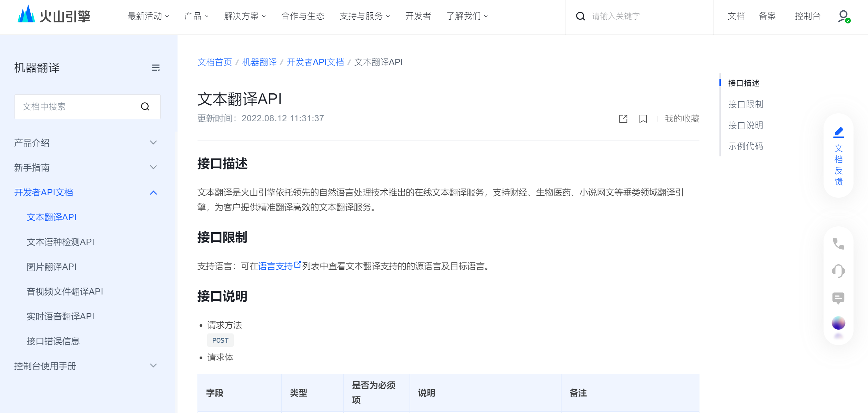Screen dimensions: 868x413
Task: Click the external link icon after 语言支持
Action: (x=297, y=265)
